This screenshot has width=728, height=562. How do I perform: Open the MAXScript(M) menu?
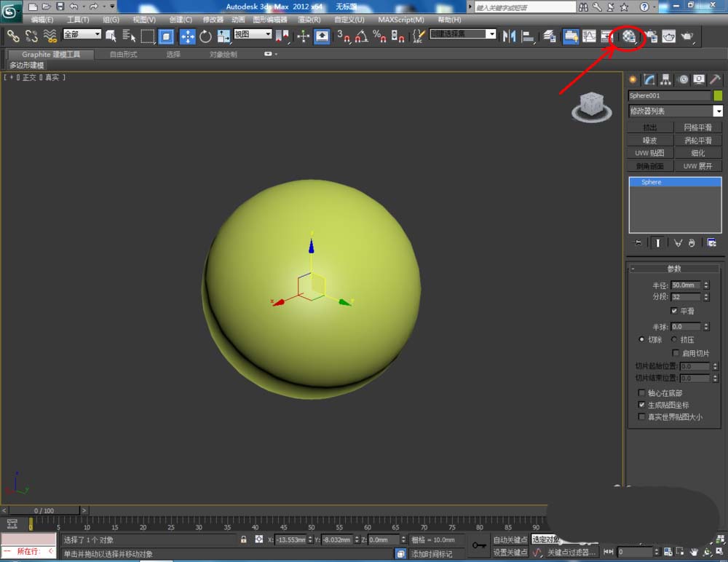click(401, 20)
